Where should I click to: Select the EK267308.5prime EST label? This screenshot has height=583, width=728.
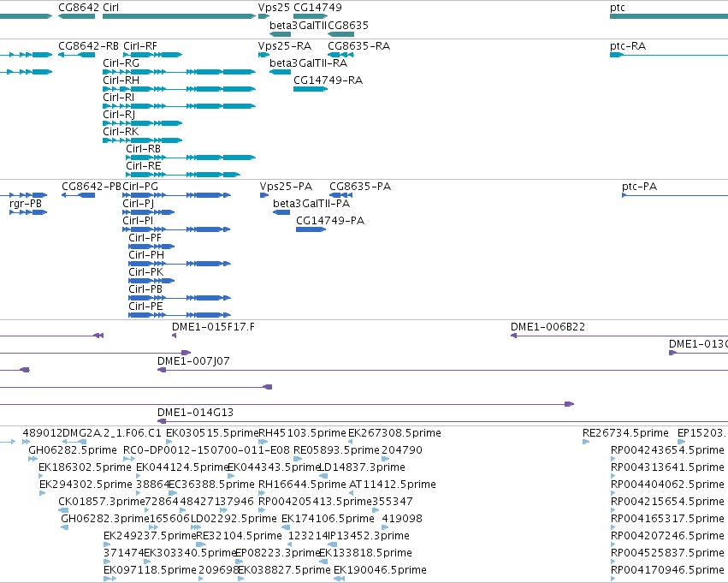[x=394, y=433]
